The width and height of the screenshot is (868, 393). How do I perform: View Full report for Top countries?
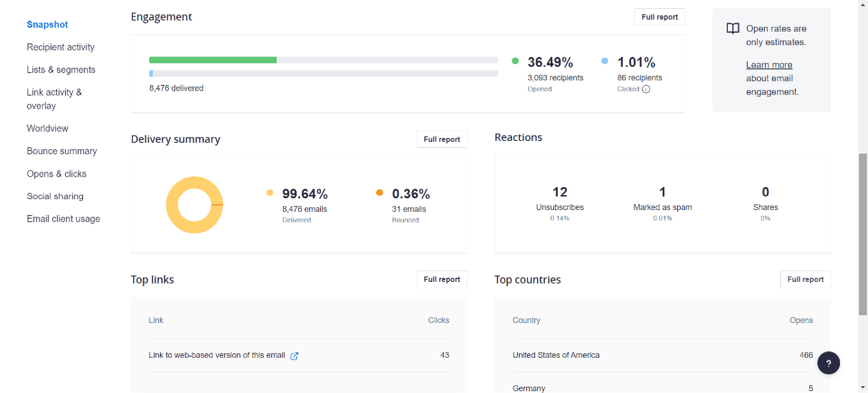pos(805,280)
